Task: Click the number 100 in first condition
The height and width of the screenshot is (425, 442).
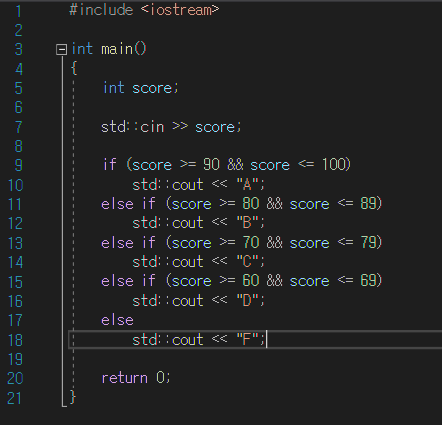Action: click(334, 165)
